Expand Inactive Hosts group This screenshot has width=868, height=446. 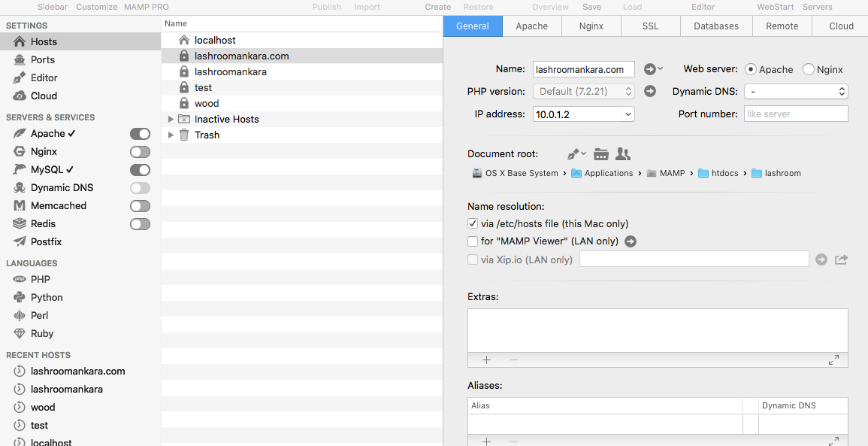(x=171, y=119)
